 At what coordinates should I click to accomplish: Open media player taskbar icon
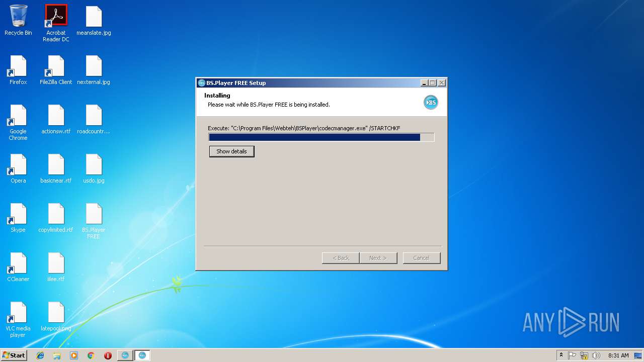(x=74, y=355)
